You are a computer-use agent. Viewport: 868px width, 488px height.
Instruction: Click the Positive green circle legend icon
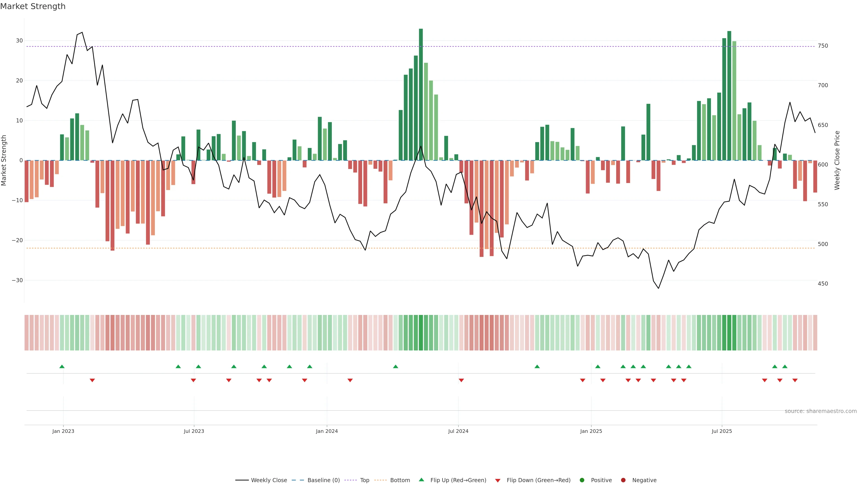click(x=582, y=480)
